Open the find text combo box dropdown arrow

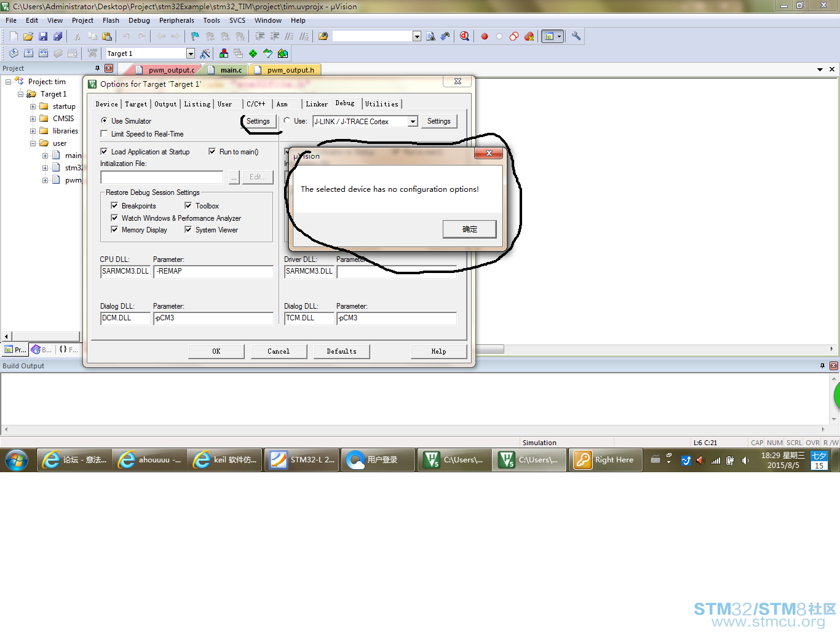(x=417, y=36)
